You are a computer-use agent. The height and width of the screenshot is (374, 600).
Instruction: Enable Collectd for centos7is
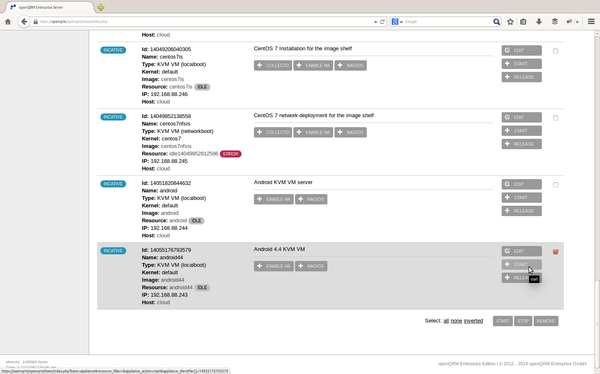pyautogui.click(x=273, y=65)
